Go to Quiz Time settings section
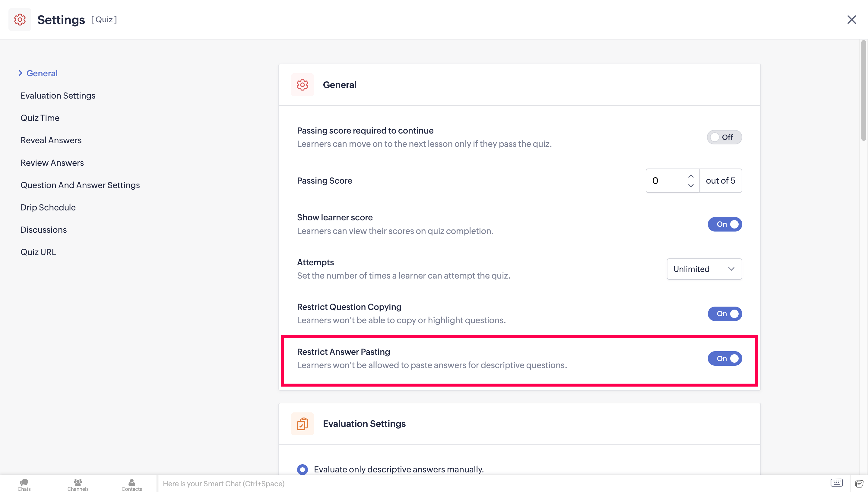Viewport: 868px width, 492px height. (40, 118)
